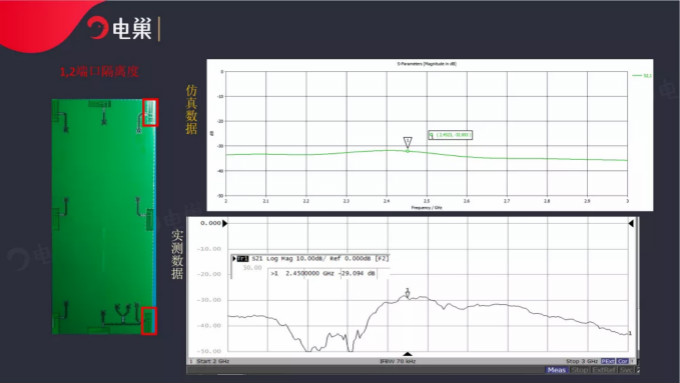
Task: Click the Svc status indicator
Action: pos(626,370)
